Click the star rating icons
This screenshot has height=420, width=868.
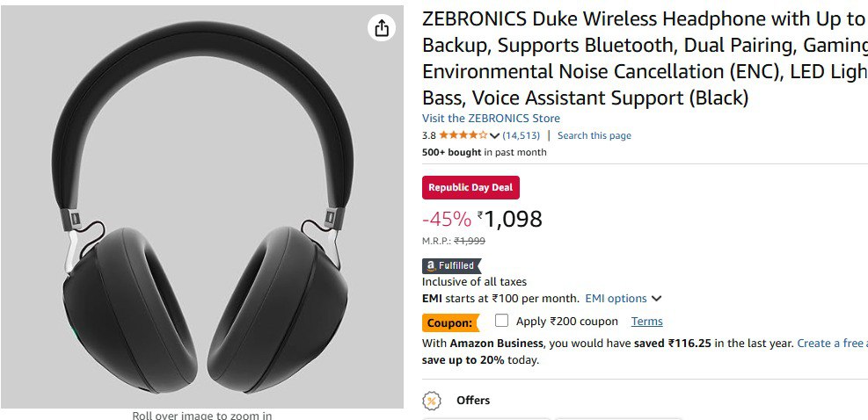coord(463,135)
